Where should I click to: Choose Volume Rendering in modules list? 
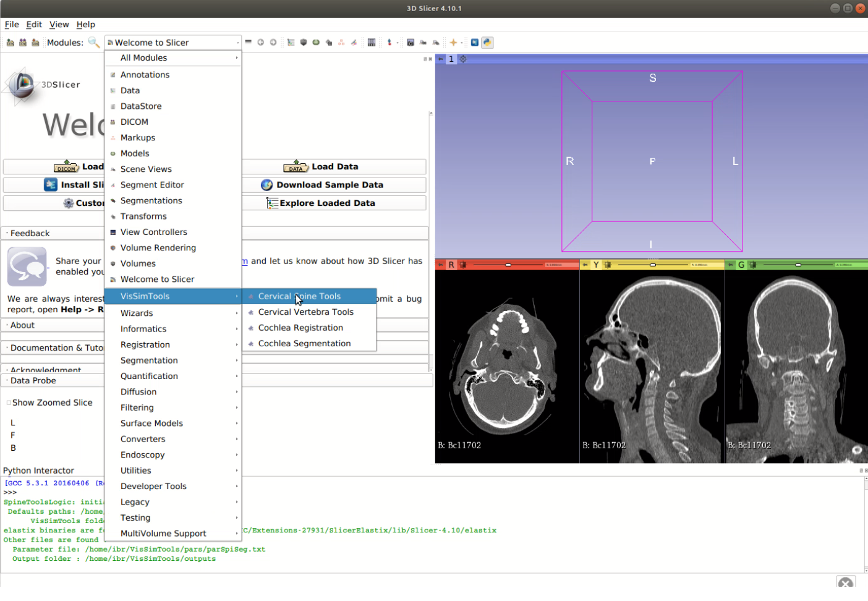(x=158, y=247)
